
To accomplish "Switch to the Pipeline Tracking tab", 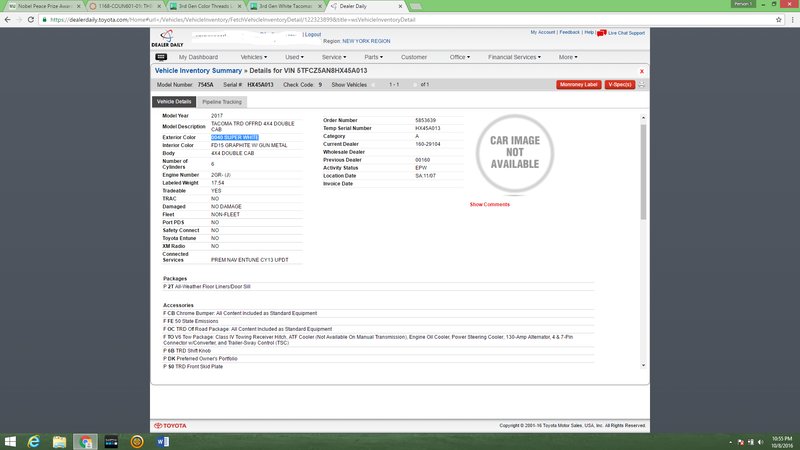I will pos(222,102).
